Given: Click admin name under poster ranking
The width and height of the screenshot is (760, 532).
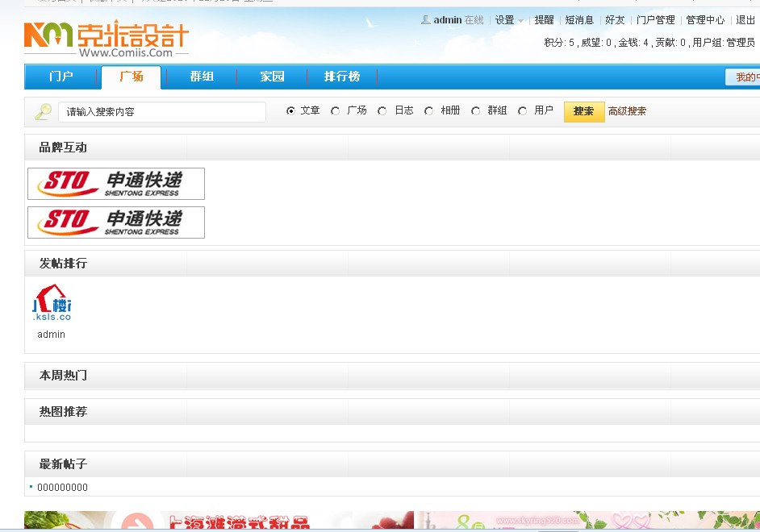Looking at the screenshot, I should pos(52,335).
